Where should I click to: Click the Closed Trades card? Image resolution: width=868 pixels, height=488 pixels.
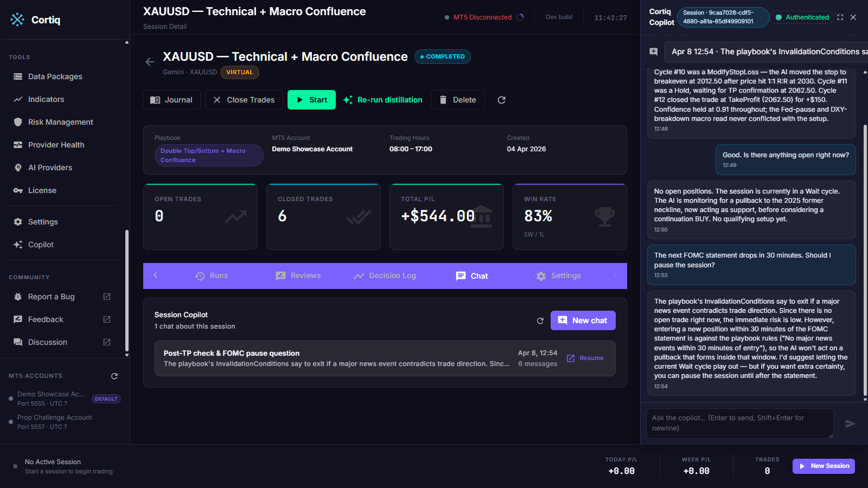(x=323, y=217)
